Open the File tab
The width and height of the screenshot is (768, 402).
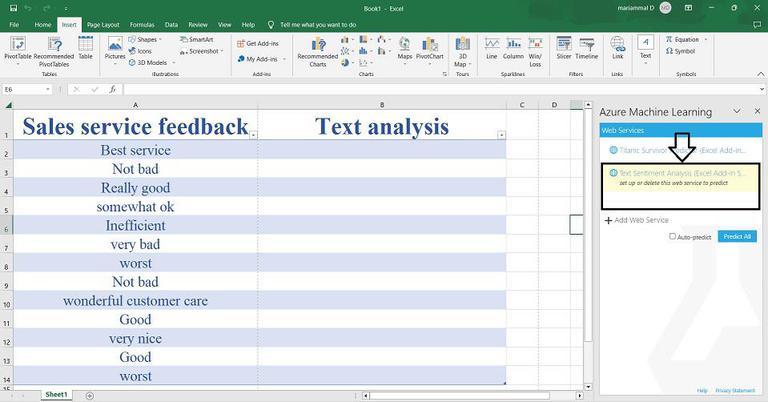(14, 24)
